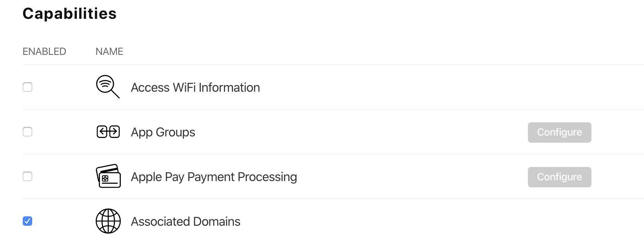This screenshot has width=644, height=243.
Task: Enable the Access WiFi Information checkbox
Action: click(x=27, y=87)
